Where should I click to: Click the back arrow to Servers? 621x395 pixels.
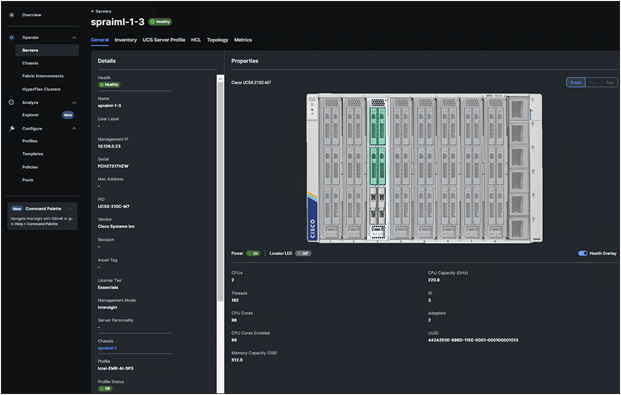tap(92, 11)
